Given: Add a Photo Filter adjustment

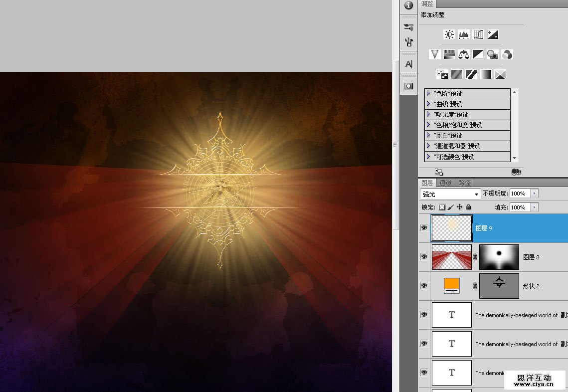Looking at the screenshot, I should 493,54.
